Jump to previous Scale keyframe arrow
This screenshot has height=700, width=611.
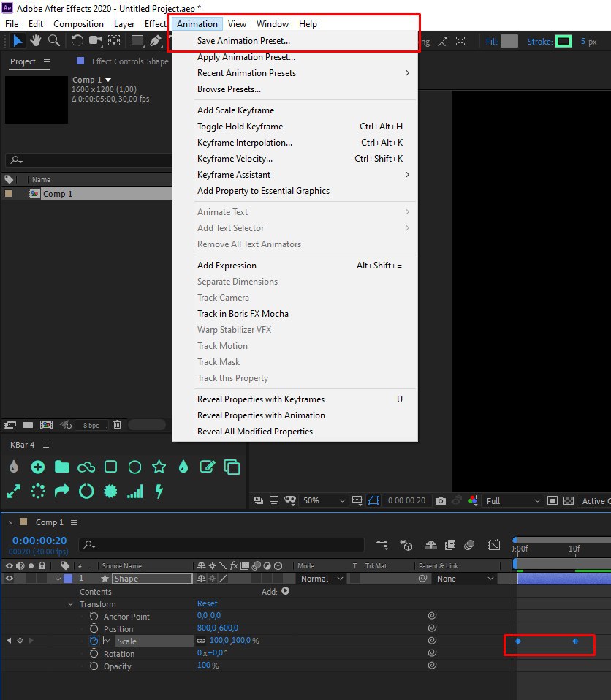(9, 641)
